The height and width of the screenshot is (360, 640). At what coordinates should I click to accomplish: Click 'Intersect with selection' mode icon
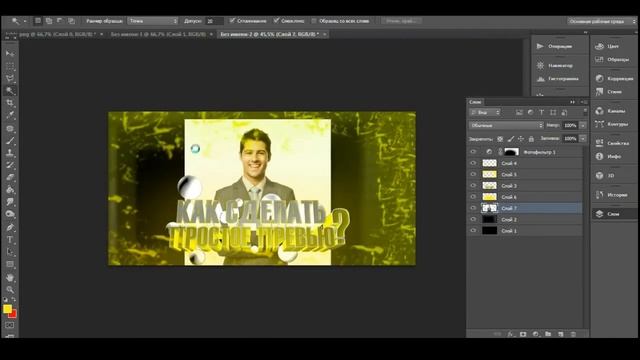71,20
